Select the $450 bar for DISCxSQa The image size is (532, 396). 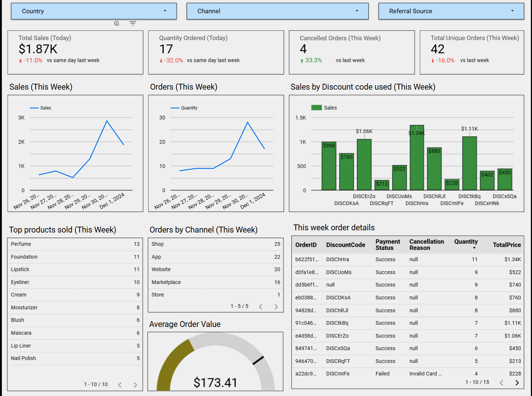click(505, 179)
